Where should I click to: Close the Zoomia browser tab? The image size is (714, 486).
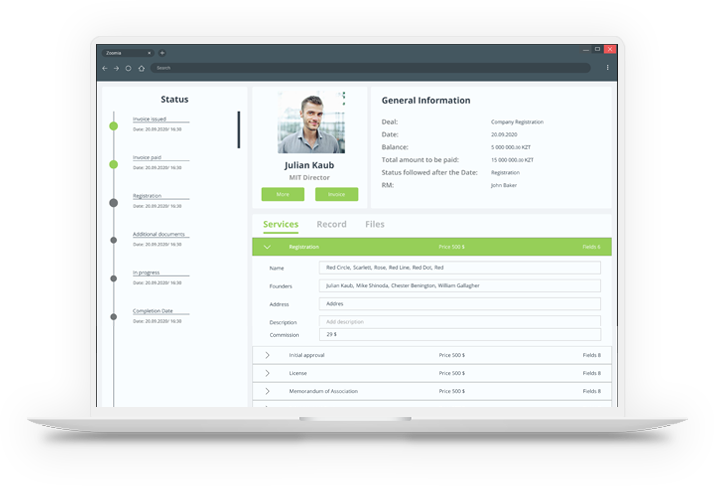click(x=149, y=52)
